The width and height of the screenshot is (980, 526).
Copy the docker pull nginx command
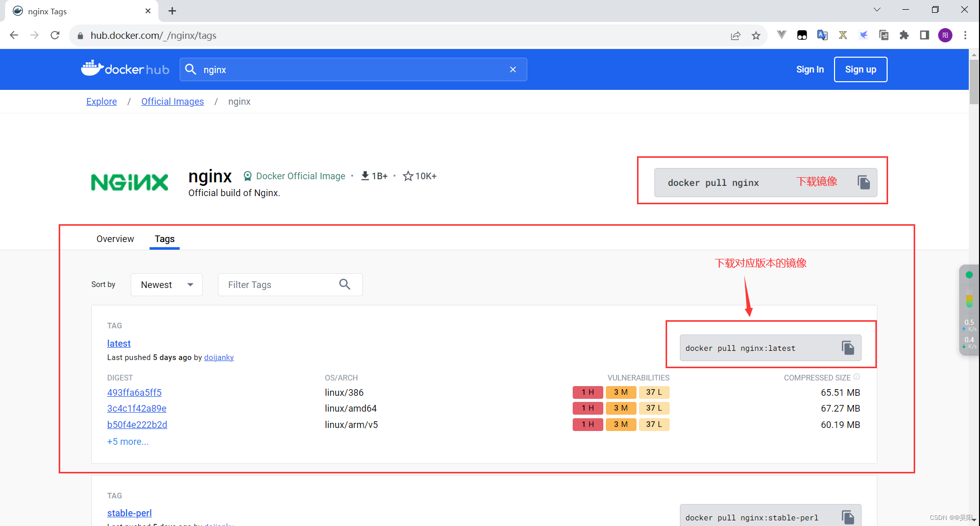[x=864, y=182]
